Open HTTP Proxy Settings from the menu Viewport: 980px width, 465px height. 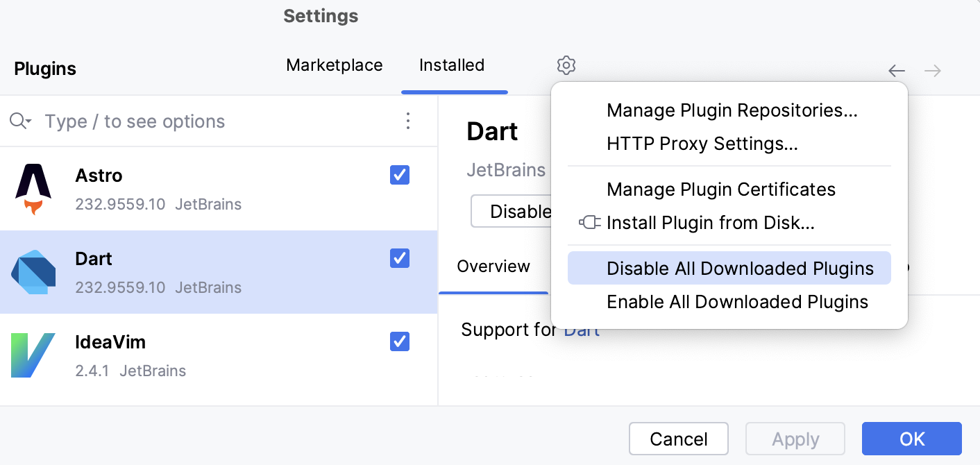tap(702, 144)
